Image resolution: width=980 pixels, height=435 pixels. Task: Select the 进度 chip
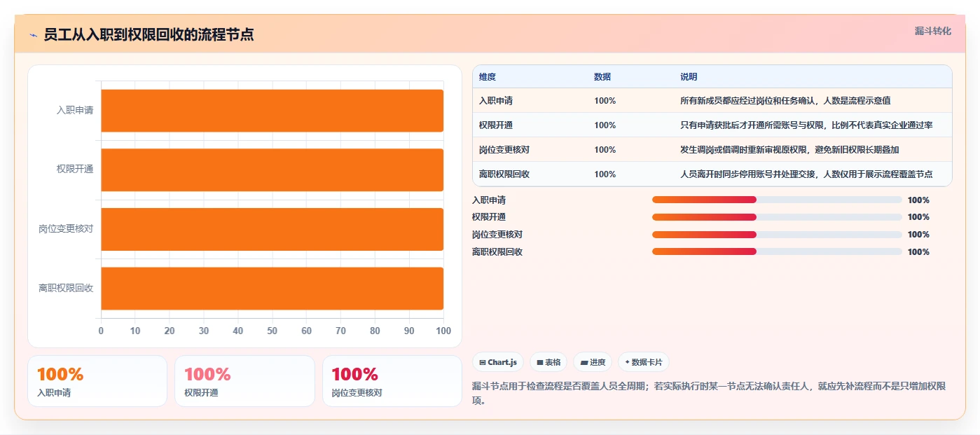pyautogui.click(x=593, y=362)
